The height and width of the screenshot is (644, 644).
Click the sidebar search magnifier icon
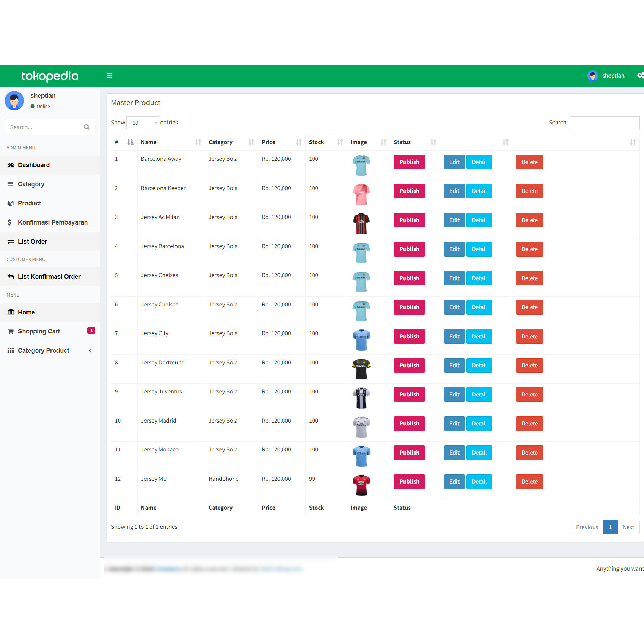(87, 127)
